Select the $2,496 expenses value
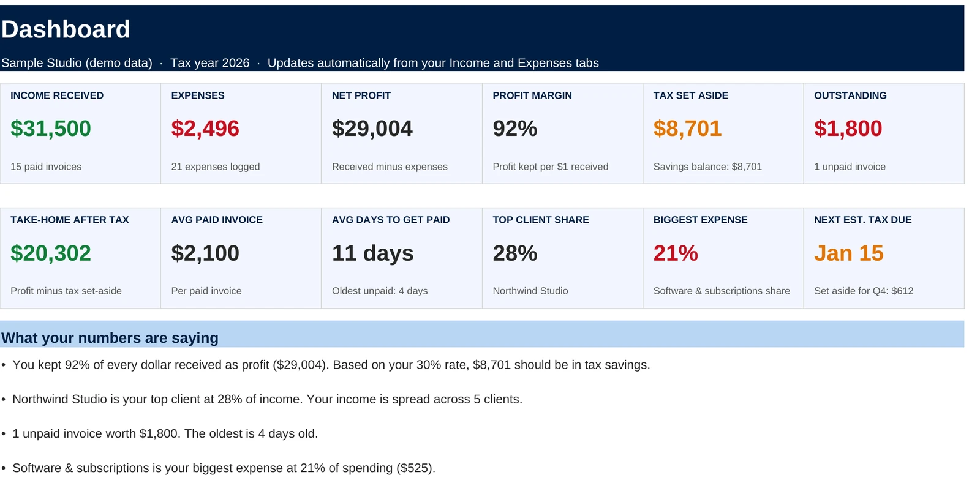The image size is (980, 494). [205, 129]
